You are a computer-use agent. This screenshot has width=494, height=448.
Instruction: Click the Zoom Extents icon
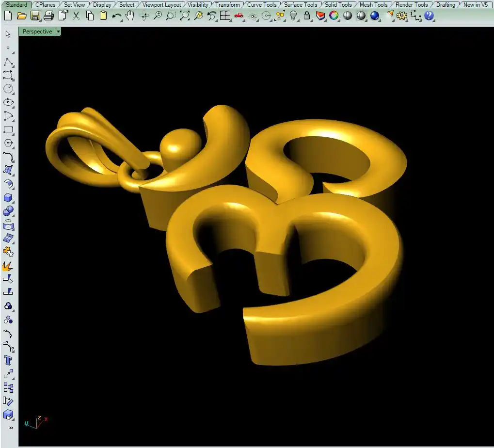(185, 16)
